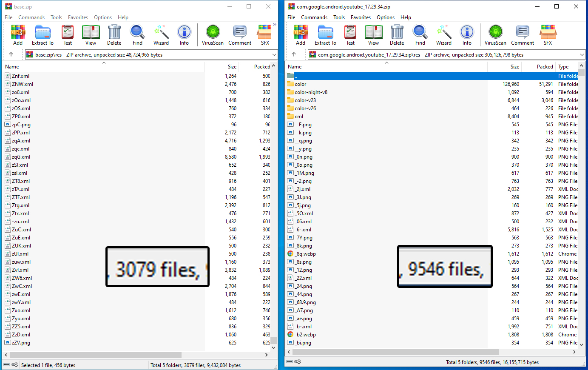Click Wizard icon in youtube zip window
588x370 pixels.
(x=444, y=35)
